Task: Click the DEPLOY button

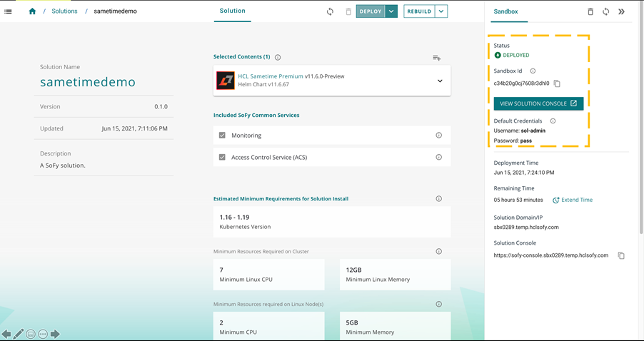Action: 371,11
